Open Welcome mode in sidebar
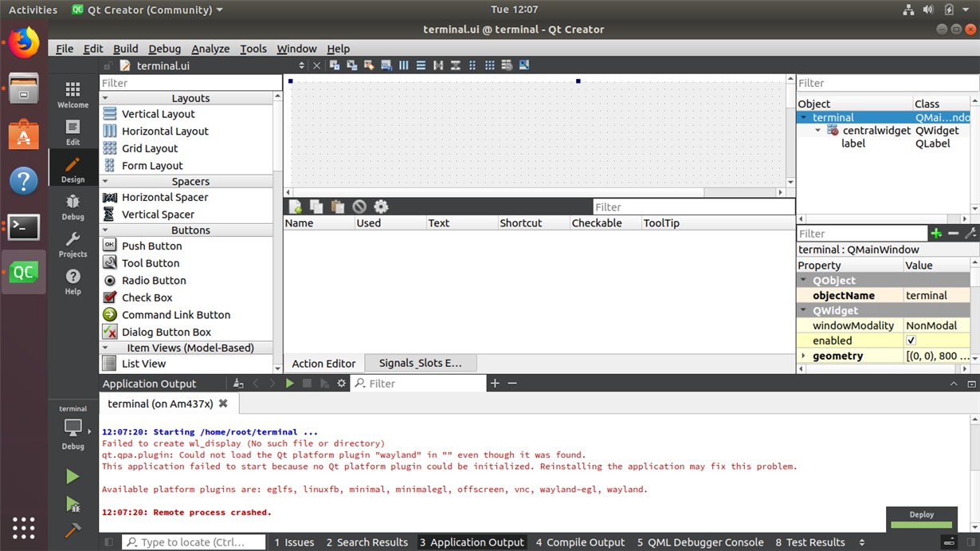The height and width of the screenshot is (551, 980). click(x=73, y=95)
